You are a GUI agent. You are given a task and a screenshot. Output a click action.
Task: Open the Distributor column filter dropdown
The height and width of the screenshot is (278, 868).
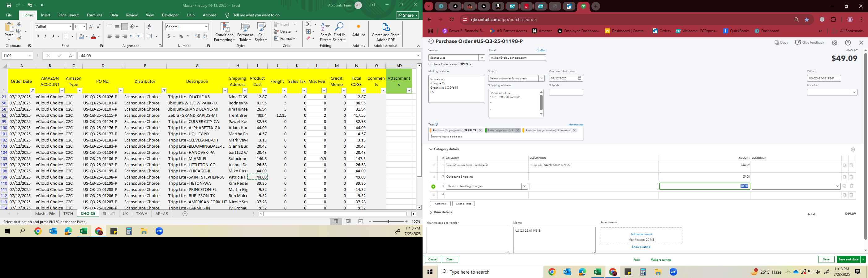pos(163,91)
